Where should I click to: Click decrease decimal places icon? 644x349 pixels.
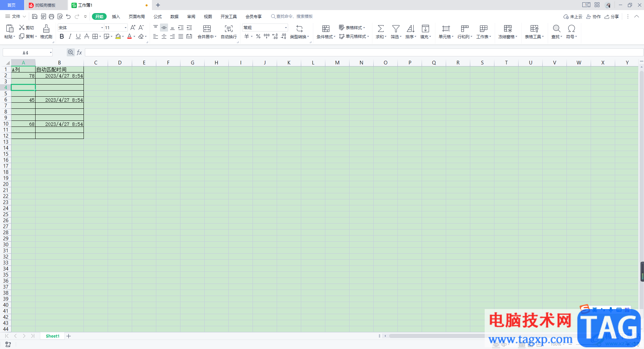[x=283, y=36]
